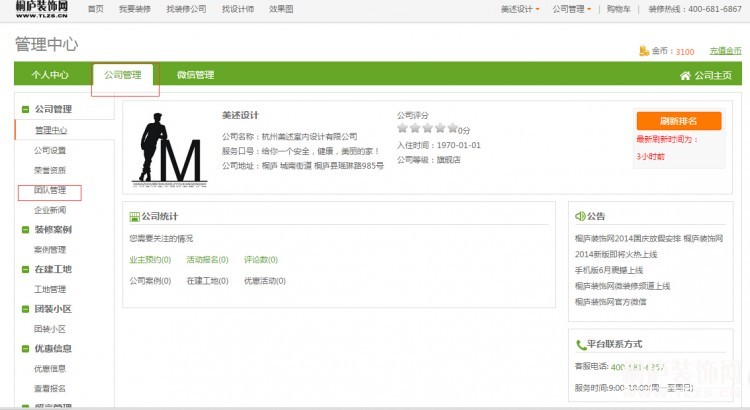
Task: Click the gold coins icon near 金币
Action: coord(643,51)
